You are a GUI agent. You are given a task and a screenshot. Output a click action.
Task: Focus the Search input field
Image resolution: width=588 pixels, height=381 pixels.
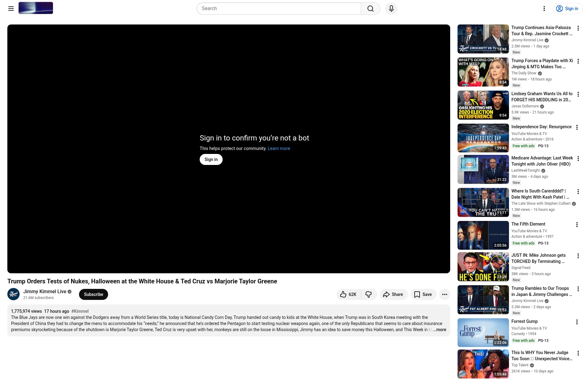click(x=279, y=9)
